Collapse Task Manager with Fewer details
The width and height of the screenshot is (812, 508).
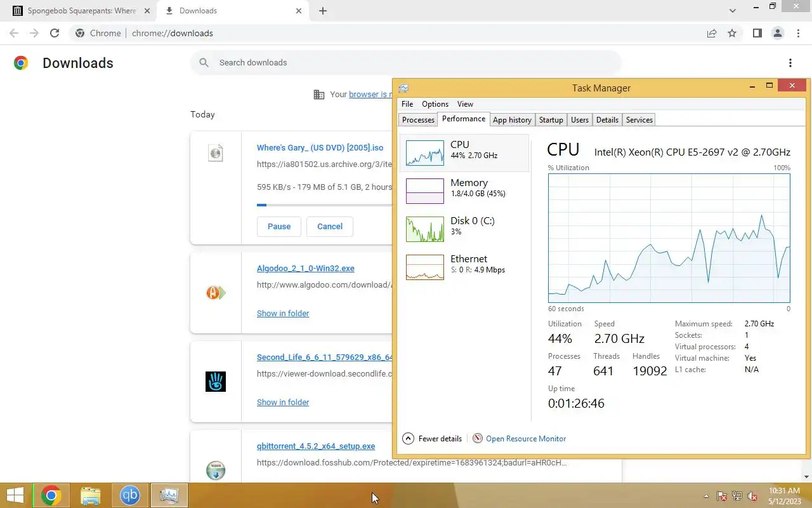[432, 439]
